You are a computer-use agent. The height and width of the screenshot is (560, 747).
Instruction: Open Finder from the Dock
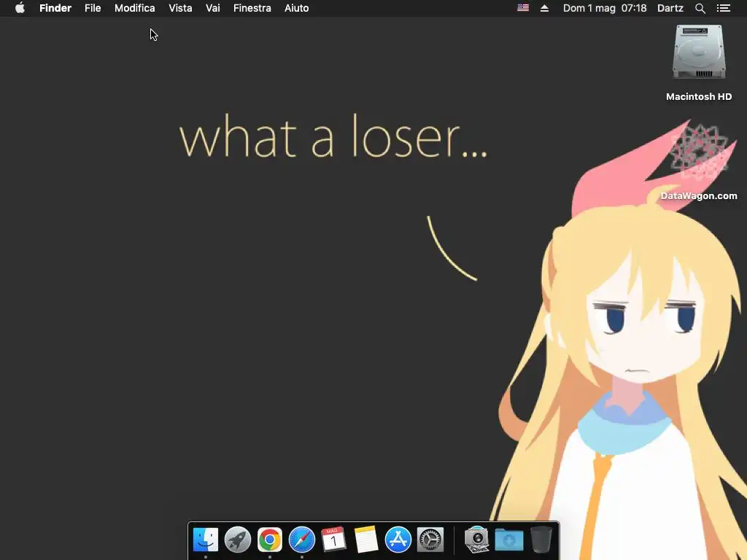tap(205, 540)
